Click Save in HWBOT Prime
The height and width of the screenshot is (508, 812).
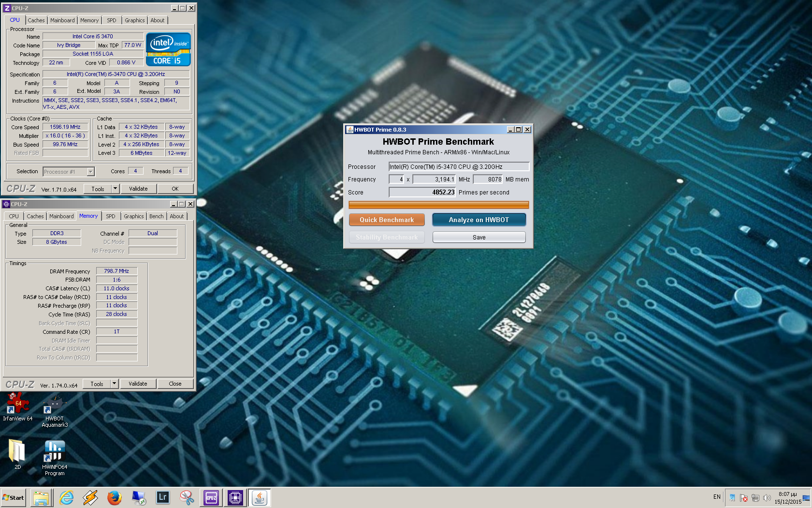[x=479, y=237]
